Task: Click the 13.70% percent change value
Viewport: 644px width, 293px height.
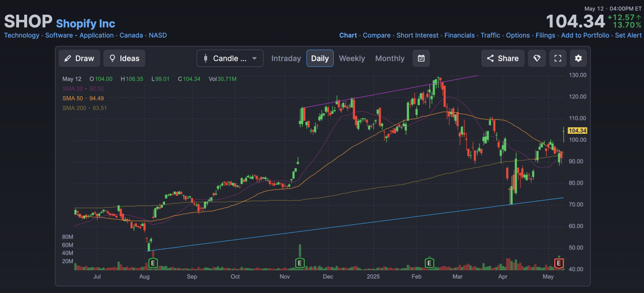Action: pyautogui.click(x=627, y=25)
